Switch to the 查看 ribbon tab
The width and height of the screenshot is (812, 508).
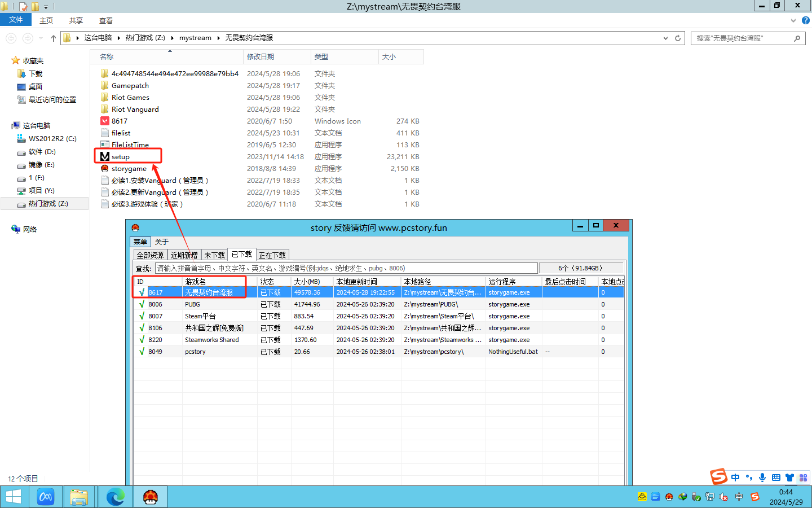point(106,20)
